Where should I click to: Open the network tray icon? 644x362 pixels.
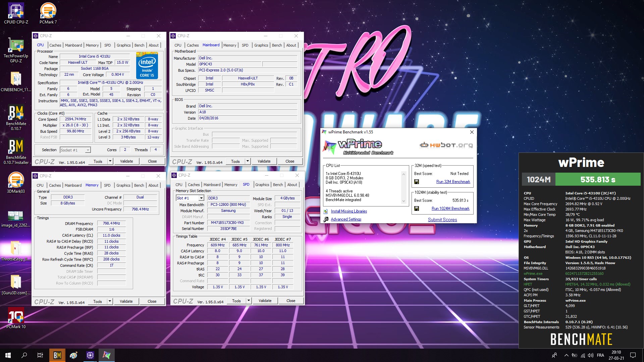click(x=583, y=355)
